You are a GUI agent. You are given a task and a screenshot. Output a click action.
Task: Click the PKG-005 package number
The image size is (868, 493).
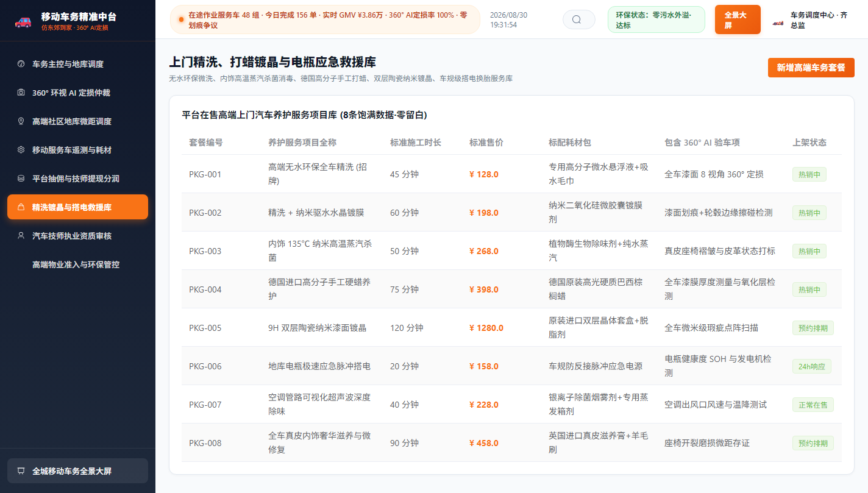tap(205, 328)
